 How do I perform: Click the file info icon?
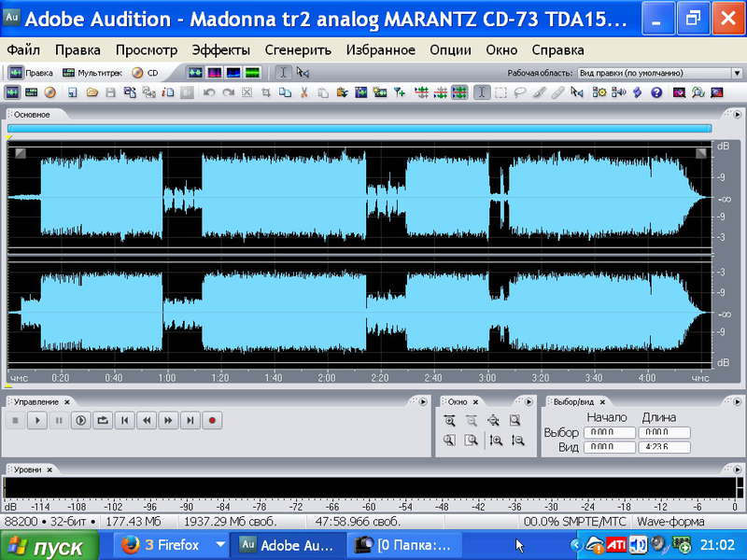[168, 92]
